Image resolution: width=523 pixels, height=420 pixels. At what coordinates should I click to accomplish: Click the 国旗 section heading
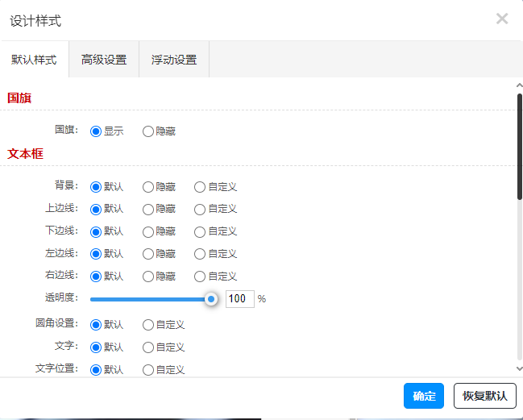point(19,98)
